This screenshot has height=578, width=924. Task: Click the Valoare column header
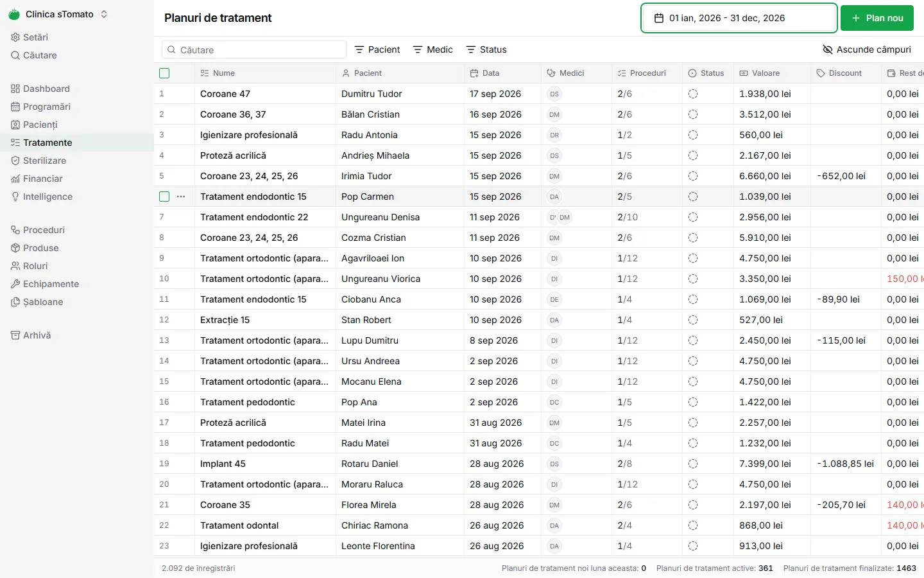pyautogui.click(x=772, y=73)
